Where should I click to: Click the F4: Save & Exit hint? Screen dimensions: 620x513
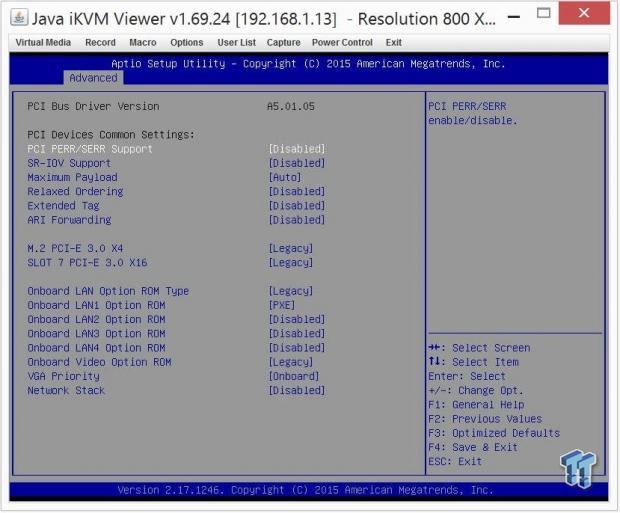(473, 448)
